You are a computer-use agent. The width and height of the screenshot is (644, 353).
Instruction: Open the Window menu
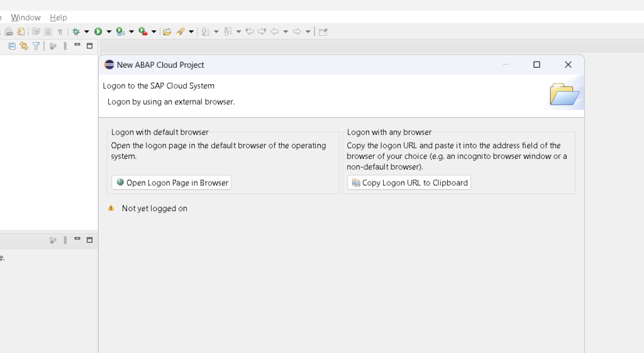(26, 18)
